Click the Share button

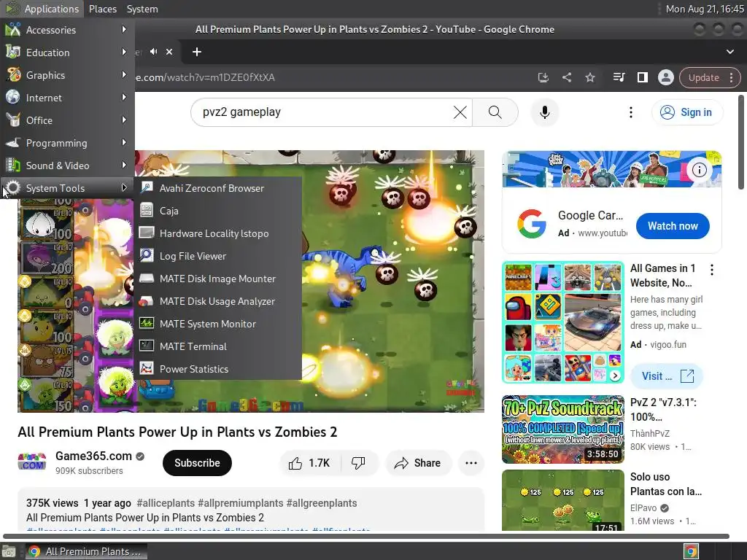(x=418, y=463)
